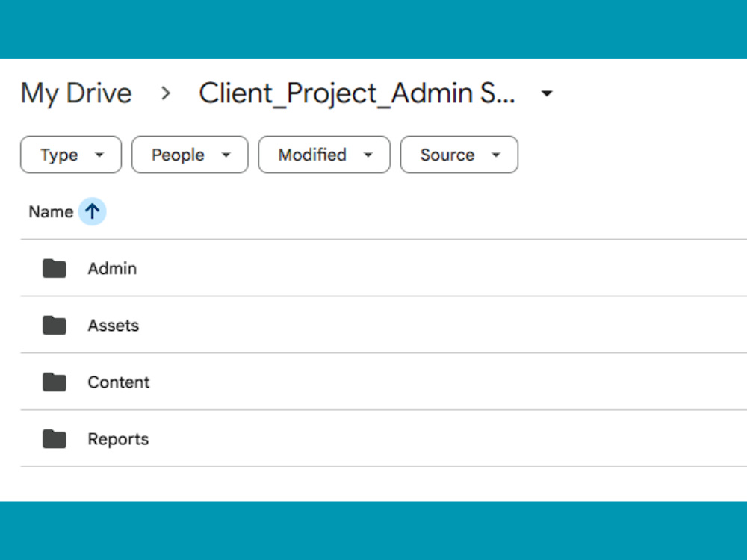Screen dimensions: 747x560
Task: Click the Name column header
Action: (x=51, y=211)
